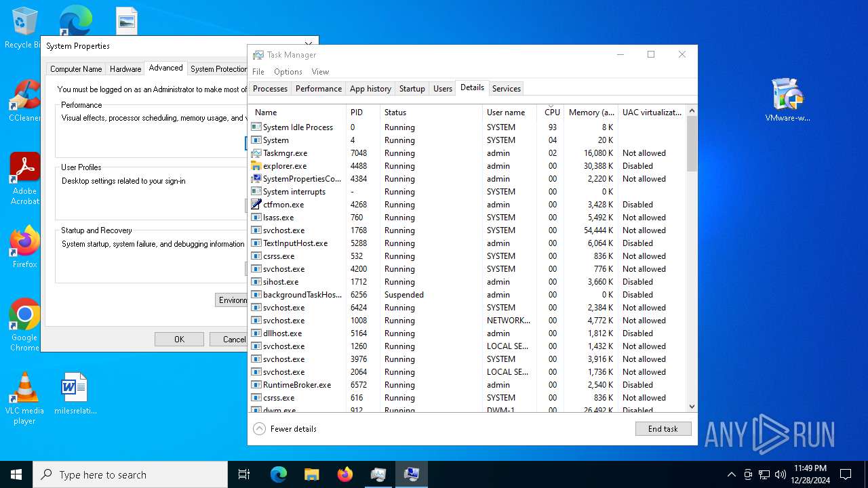
Task: Open the notification center icon
Action: coord(846,474)
